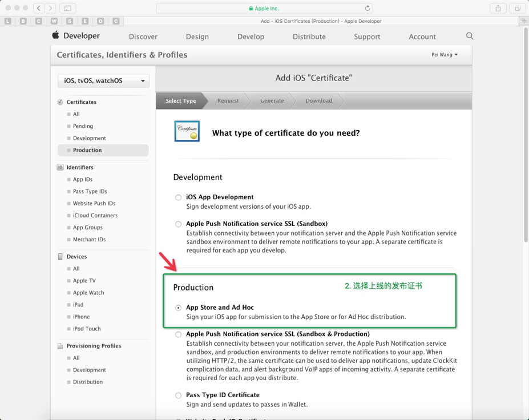Click the green lock icon in address bar
Image resolution: width=529 pixels, height=420 pixels.
251,9
